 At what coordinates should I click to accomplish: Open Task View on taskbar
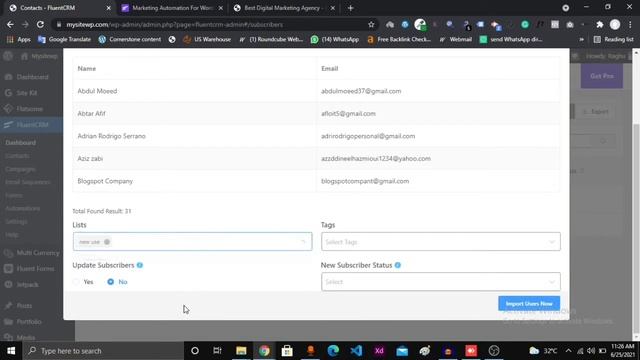tap(218, 351)
